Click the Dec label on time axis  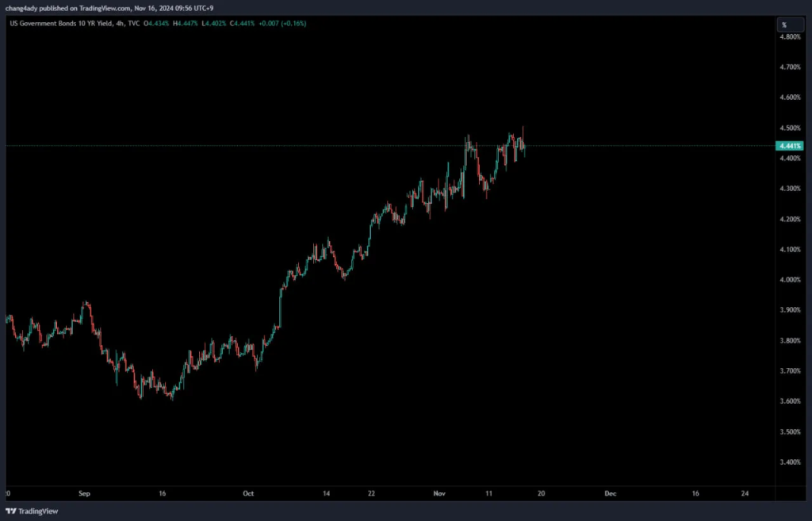coord(610,492)
